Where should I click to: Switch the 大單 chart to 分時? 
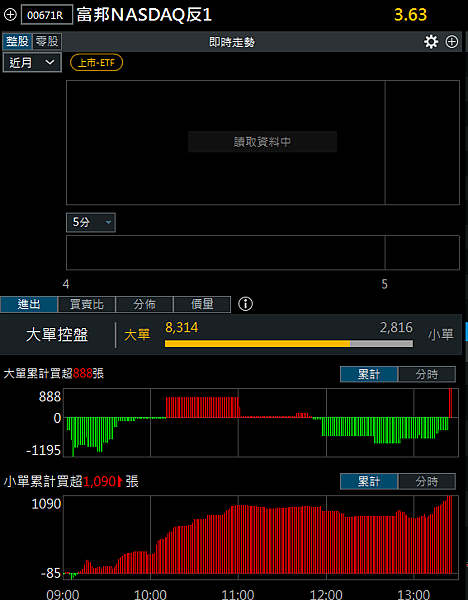coord(427,374)
